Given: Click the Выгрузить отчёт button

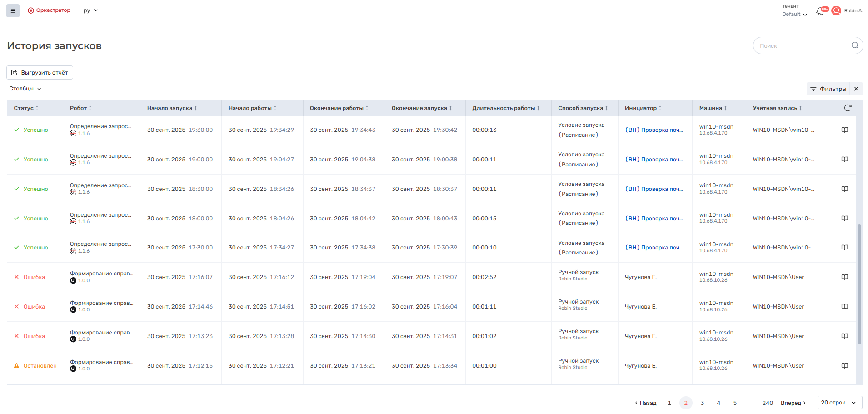Looking at the screenshot, I should pos(40,73).
